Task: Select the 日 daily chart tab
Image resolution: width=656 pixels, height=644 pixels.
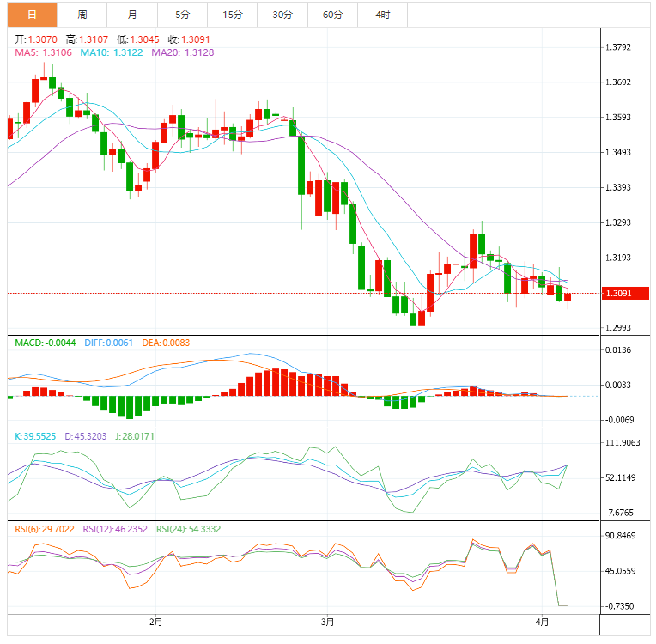Action: click(x=33, y=15)
